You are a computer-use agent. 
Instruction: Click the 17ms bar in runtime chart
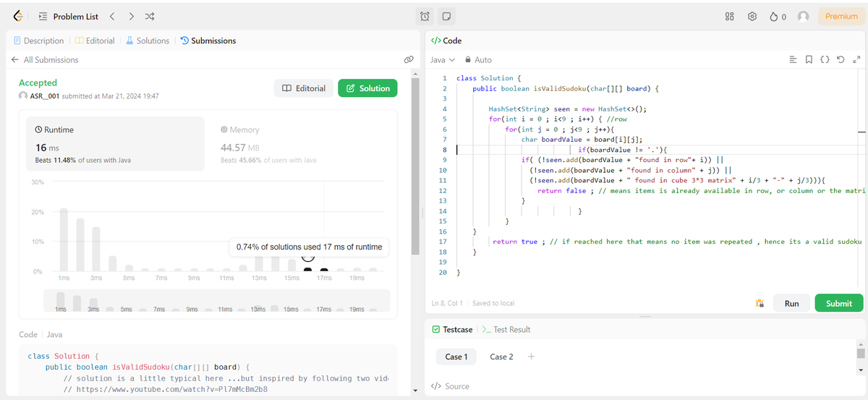point(324,270)
